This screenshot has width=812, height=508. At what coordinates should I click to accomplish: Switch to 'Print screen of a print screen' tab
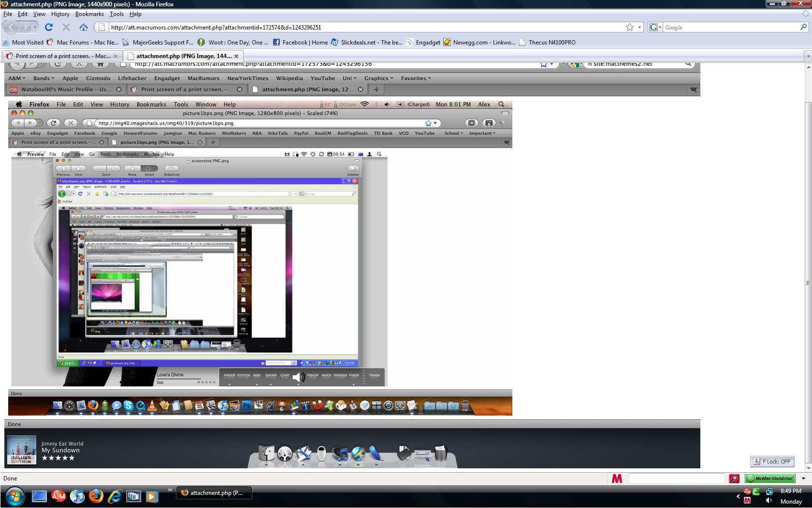[62, 56]
